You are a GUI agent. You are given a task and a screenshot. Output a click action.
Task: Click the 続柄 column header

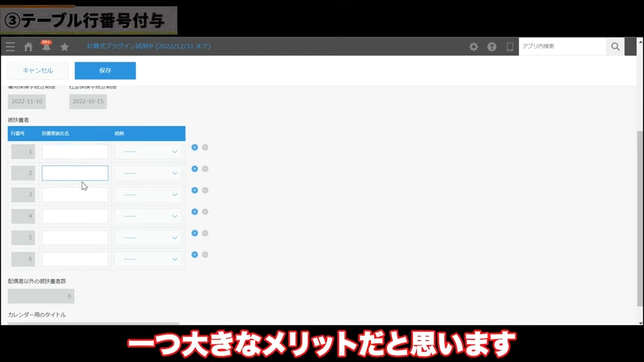coord(119,133)
